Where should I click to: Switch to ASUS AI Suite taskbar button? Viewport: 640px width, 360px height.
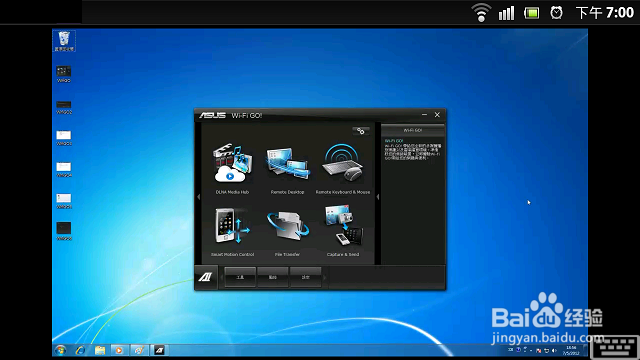pyautogui.click(x=159, y=350)
